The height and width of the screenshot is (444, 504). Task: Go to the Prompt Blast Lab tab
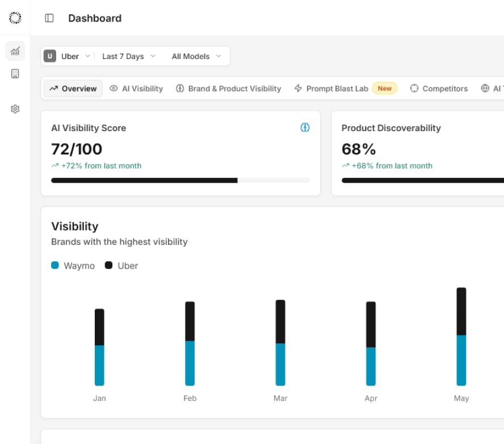pyautogui.click(x=337, y=89)
